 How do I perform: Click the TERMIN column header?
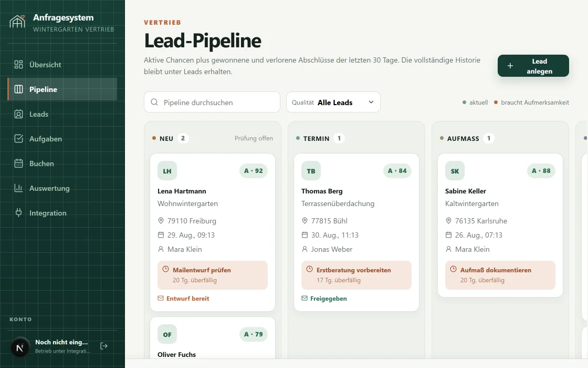[316, 139]
